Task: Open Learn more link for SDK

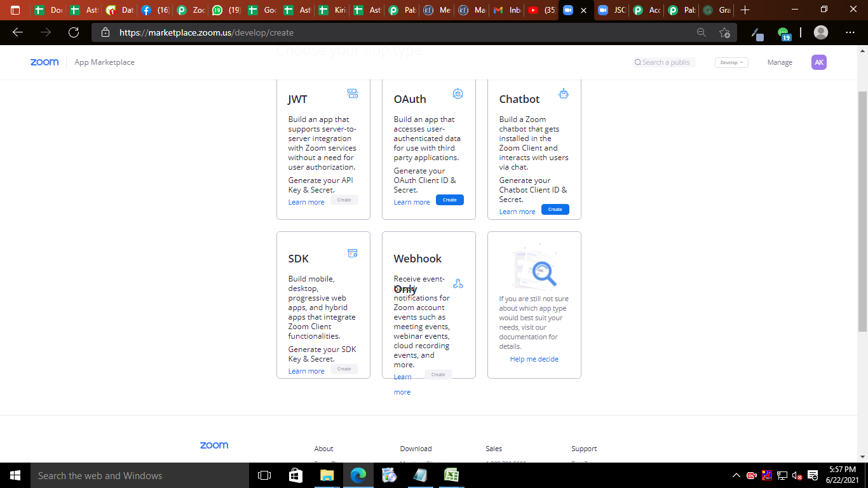Action: coord(306,371)
